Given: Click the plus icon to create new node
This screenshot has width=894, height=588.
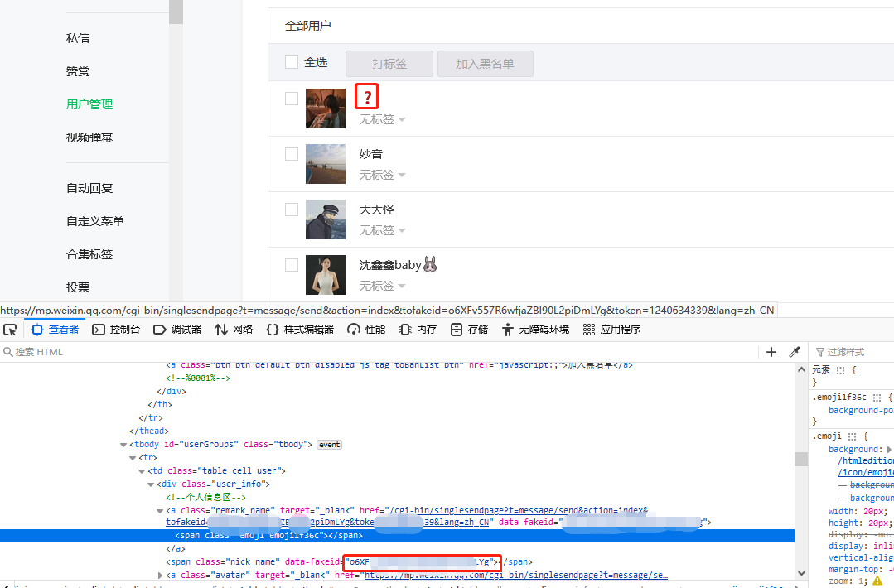Looking at the screenshot, I should pos(771,352).
